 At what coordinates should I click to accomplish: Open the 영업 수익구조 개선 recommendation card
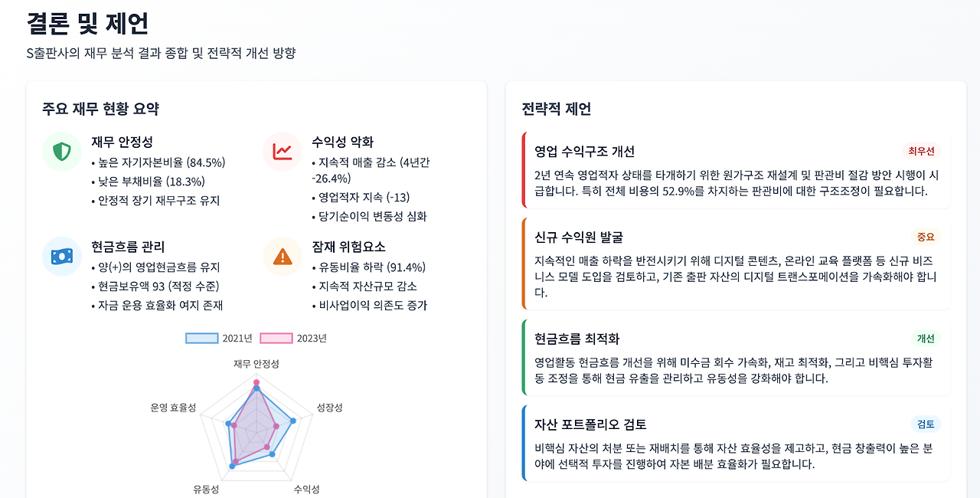(x=736, y=170)
